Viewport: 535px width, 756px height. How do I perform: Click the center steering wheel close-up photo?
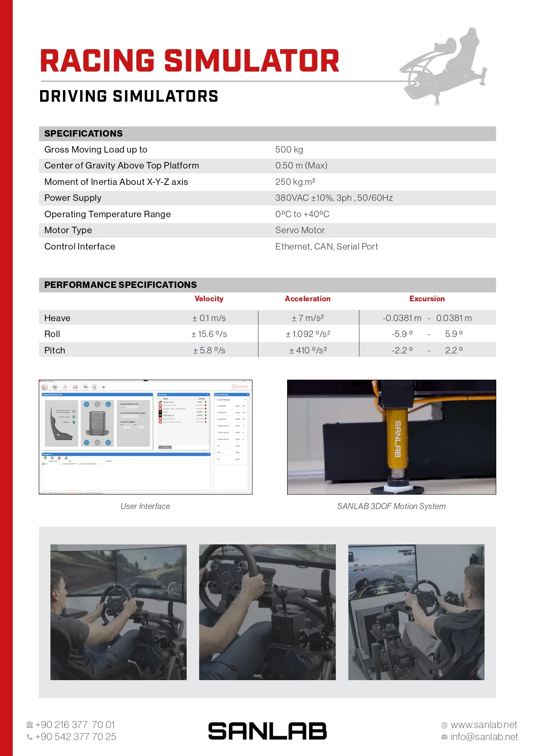(267, 612)
